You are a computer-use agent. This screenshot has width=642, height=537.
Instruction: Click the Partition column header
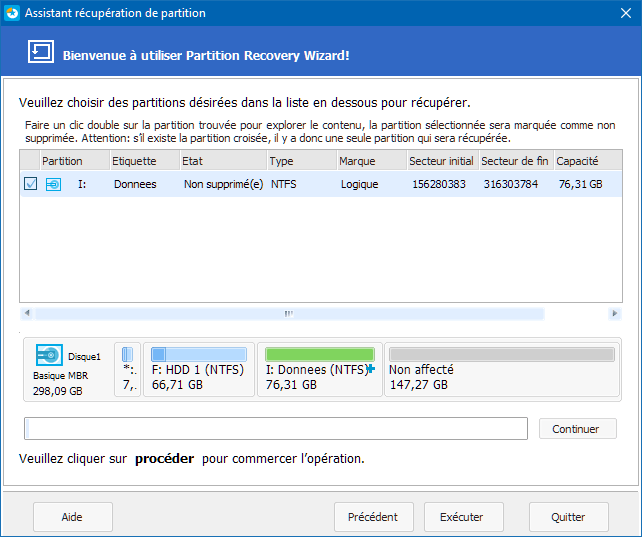75,161
